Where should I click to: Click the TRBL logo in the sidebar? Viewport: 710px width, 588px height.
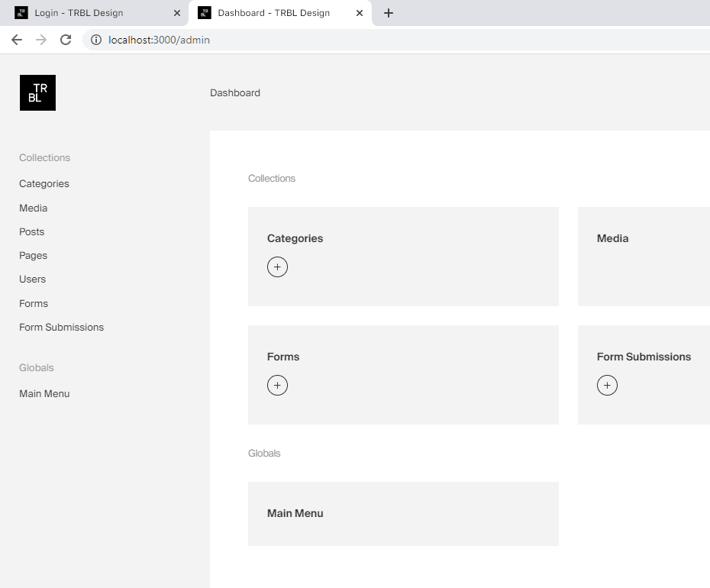tap(37, 93)
